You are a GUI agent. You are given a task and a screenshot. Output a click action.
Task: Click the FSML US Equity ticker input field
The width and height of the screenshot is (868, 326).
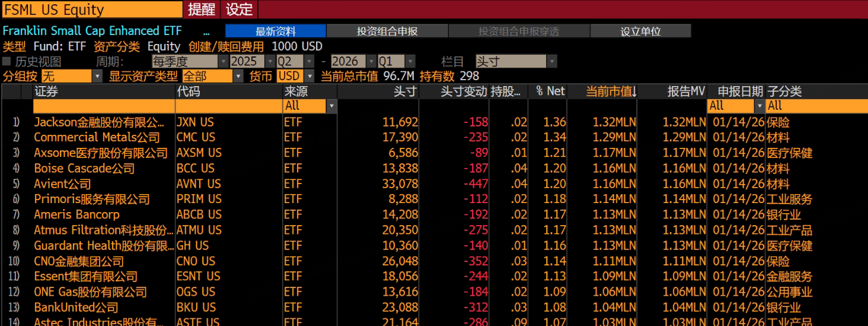(x=92, y=10)
